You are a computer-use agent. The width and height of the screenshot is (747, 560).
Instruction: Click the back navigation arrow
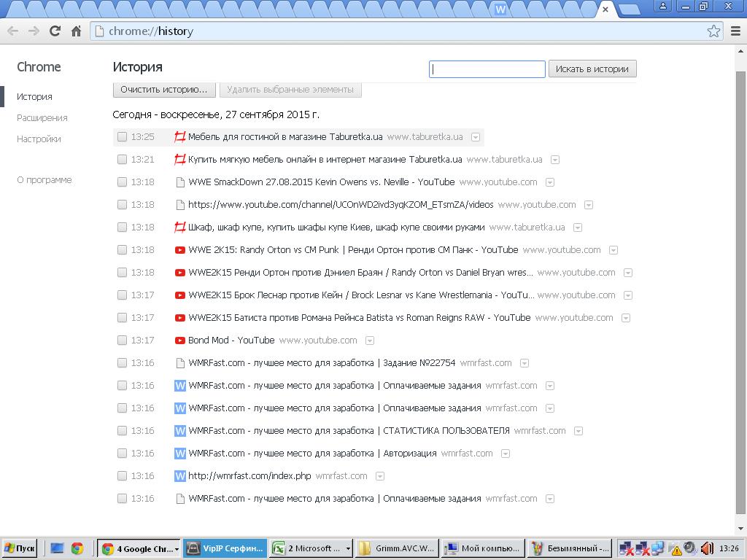13,31
